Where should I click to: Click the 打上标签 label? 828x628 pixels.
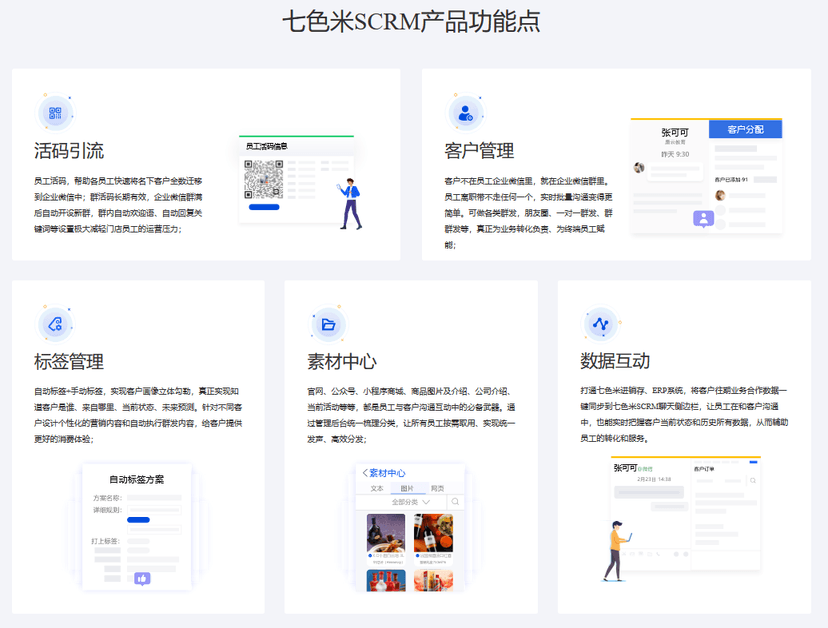coord(106,541)
